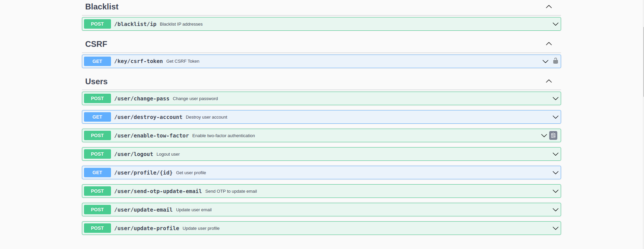The width and height of the screenshot is (644, 249).
Task: Click the 'Destroy user account' description
Action: (206, 117)
